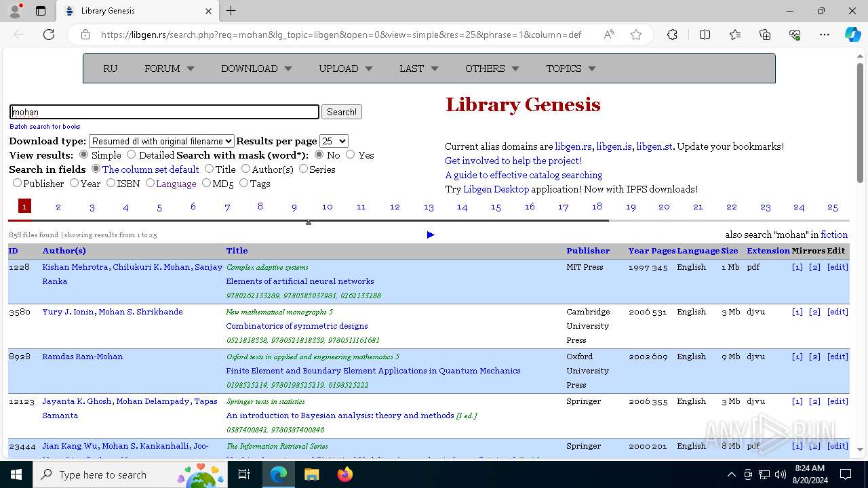The image size is (868, 488).
Task: Click the search query input field
Action: [x=164, y=112]
